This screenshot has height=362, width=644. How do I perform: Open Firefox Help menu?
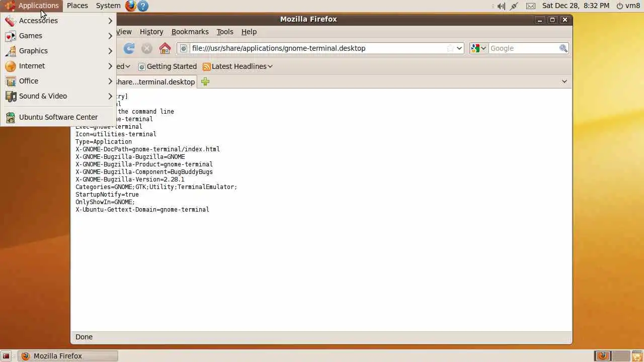pyautogui.click(x=249, y=32)
